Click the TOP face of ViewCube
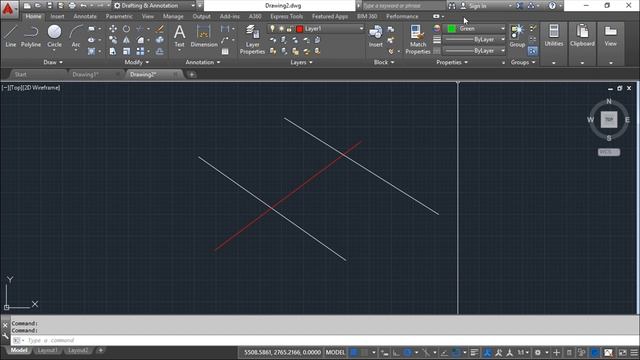 pyautogui.click(x=609, y=120)
